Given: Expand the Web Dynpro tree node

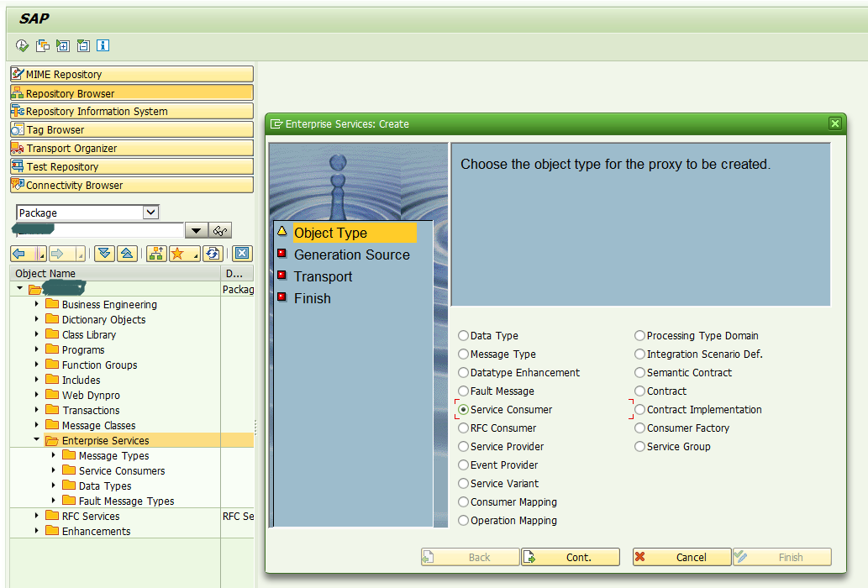Looking at the screenshot, I should (x=34, y=395).
